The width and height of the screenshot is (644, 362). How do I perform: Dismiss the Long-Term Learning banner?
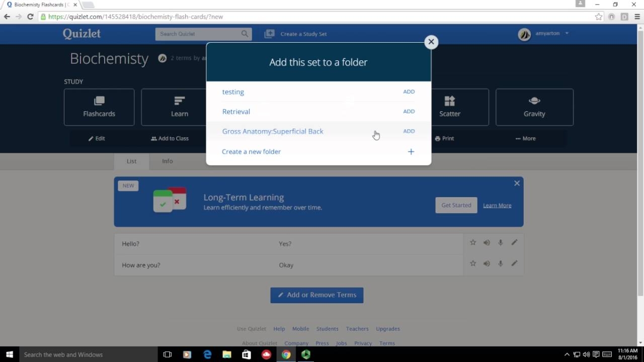point(517,184)
